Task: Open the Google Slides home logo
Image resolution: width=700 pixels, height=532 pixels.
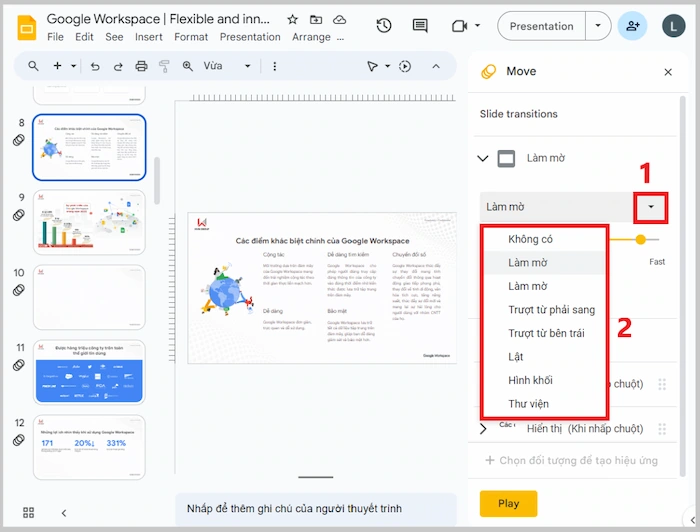Action: click(x=27, y=28)
